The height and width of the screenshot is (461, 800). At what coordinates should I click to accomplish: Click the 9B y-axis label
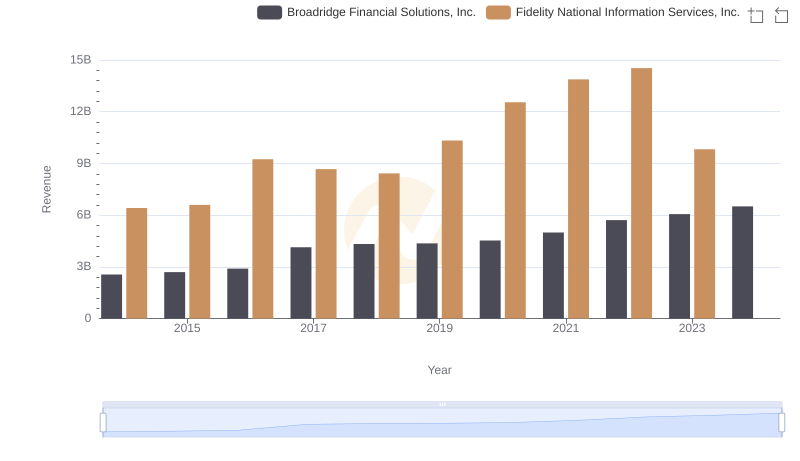(x=84, y=163)
